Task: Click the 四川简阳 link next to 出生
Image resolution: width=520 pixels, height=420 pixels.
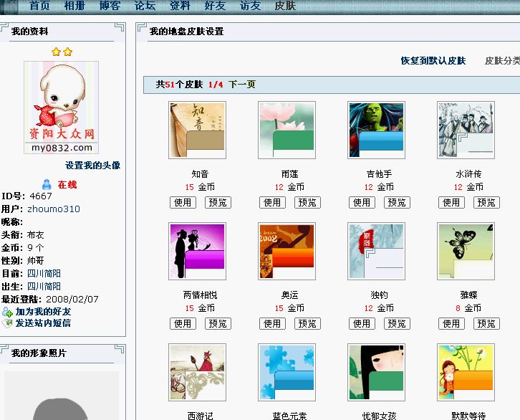Action: pyautogui.click(x=44, y=286)
